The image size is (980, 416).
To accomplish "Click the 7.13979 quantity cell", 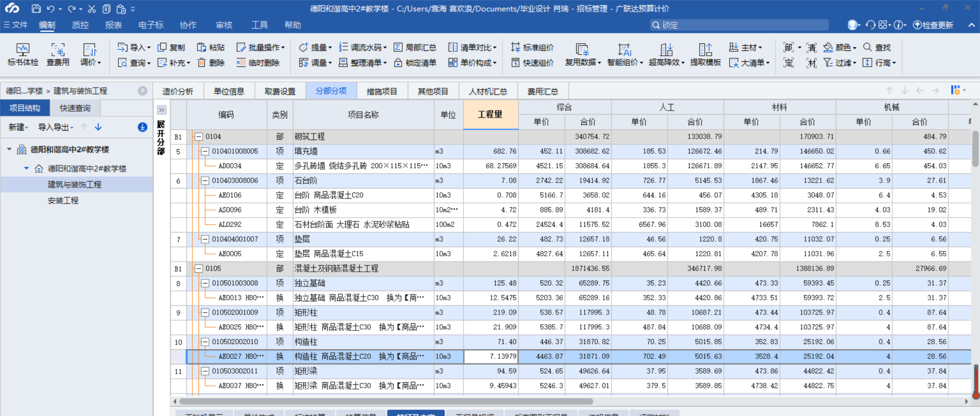I will (491, 356).
